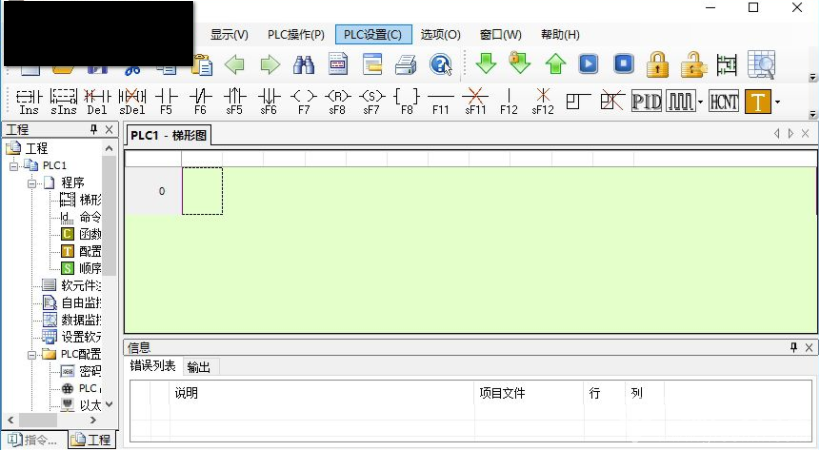Insert set coil sF7
The height and width of the screenshot is (450, 819).
pos(371,101)
